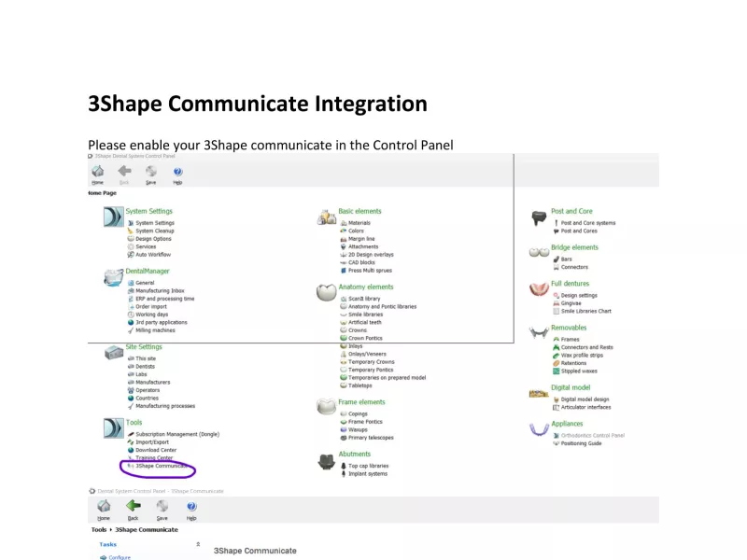
Task: Open ERP and processing time link
Action: [x=165, y=299]
